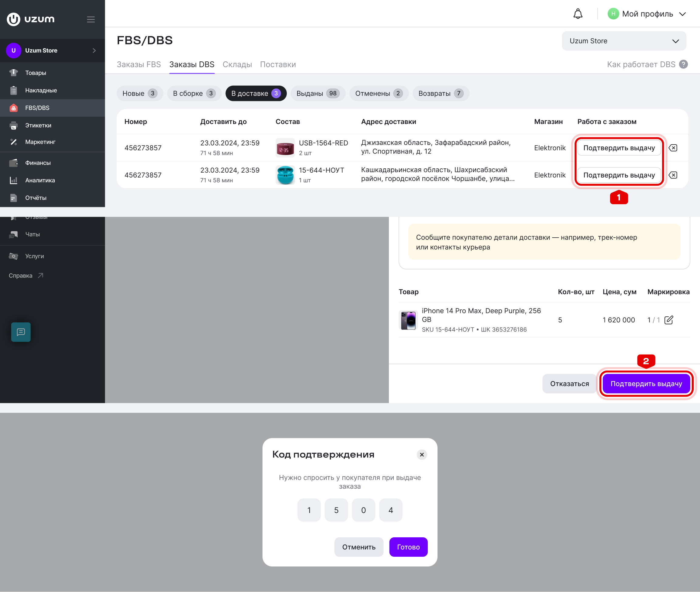Click iPhone 14 Pro Max product thumbnail
The height and width of the screenshot is (592, 700).
coord(408,320)
